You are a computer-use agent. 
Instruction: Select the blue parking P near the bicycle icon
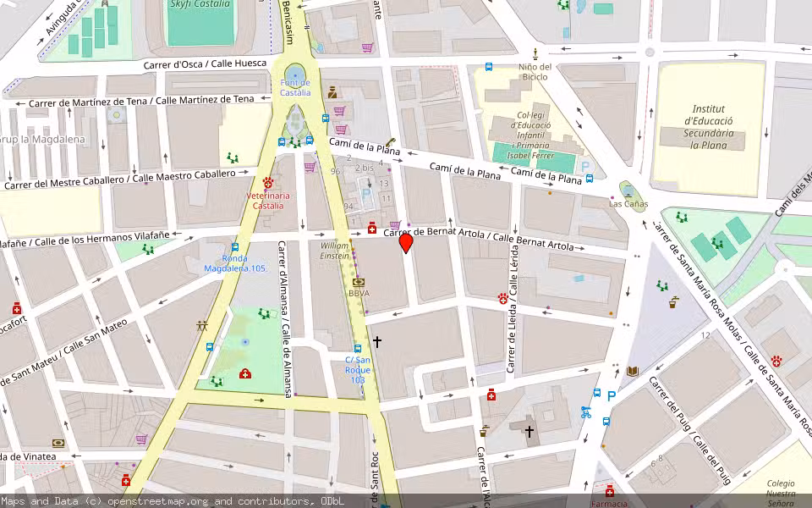pyautogui.click(x=612, y=396)
